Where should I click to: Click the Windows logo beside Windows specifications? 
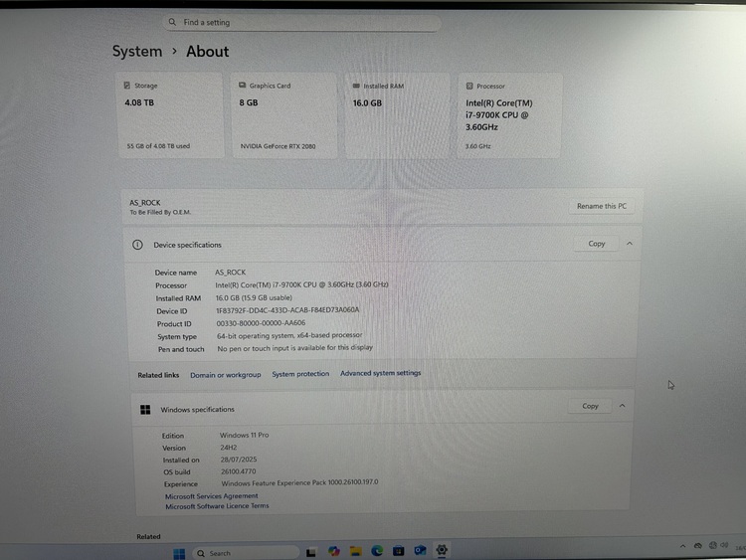click(145, 409)
